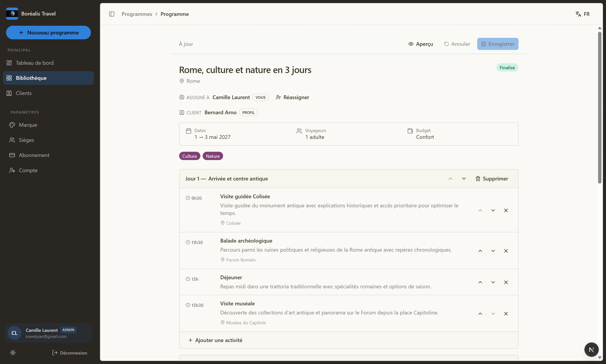The image size is (606, 364).
Task: Click the CL avatar
Action: [x=14, y=333]
